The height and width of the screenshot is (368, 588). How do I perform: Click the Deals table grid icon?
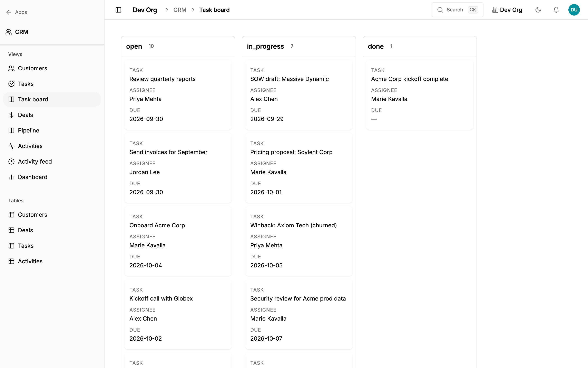(11, 230)
